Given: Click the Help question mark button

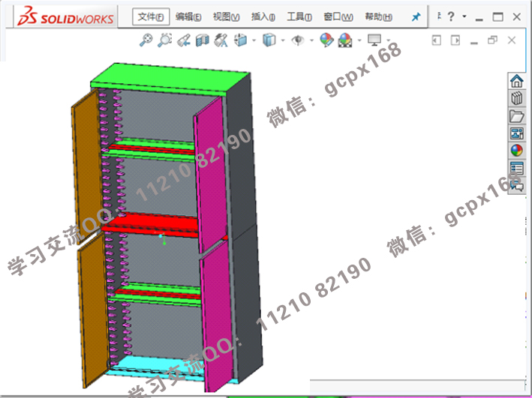Looking at the screenshot, I should (x=452, y=16).
